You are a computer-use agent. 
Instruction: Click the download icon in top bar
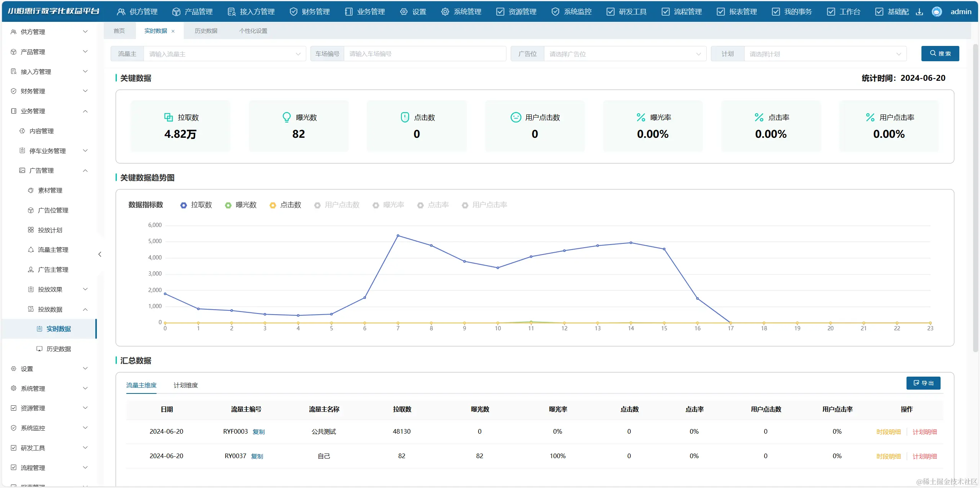[919, 12]
